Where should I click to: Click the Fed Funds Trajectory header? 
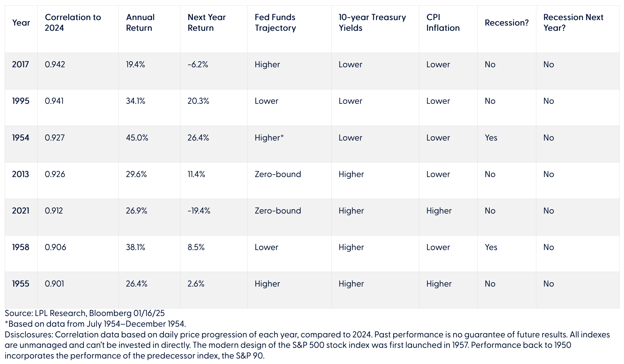[x=275, y=23]
